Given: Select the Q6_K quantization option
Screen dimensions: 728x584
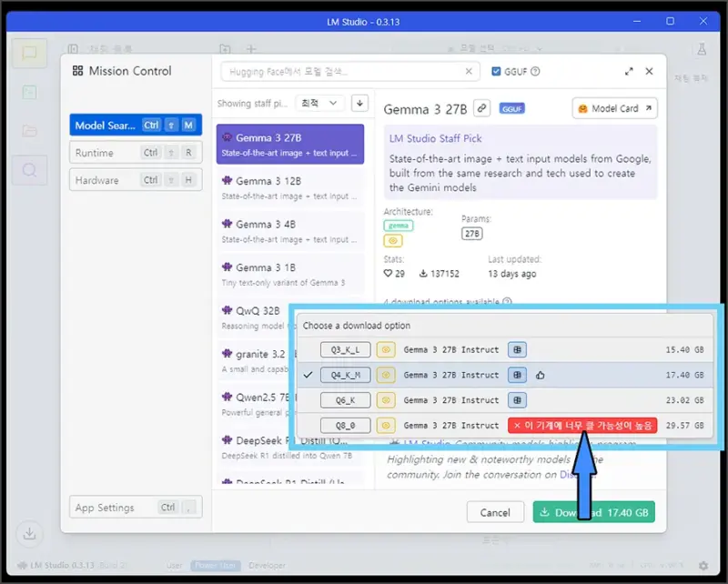Looking at the screenshot, I should [x=346, y=399].
